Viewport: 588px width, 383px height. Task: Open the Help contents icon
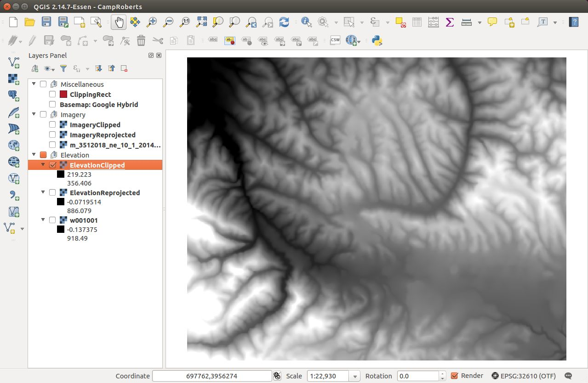(x=573, y=22)
